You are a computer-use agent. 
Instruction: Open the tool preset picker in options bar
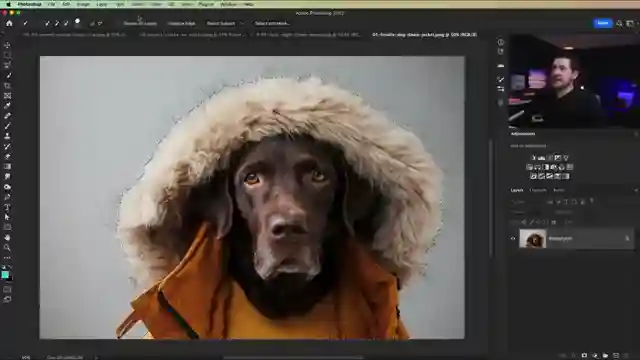point(26,24)
